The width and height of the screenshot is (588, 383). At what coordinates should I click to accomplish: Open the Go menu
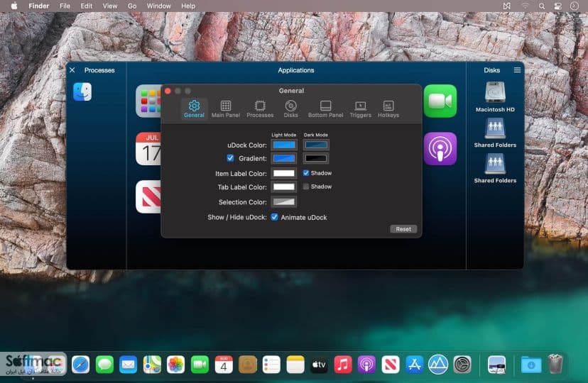coord(132,6)
